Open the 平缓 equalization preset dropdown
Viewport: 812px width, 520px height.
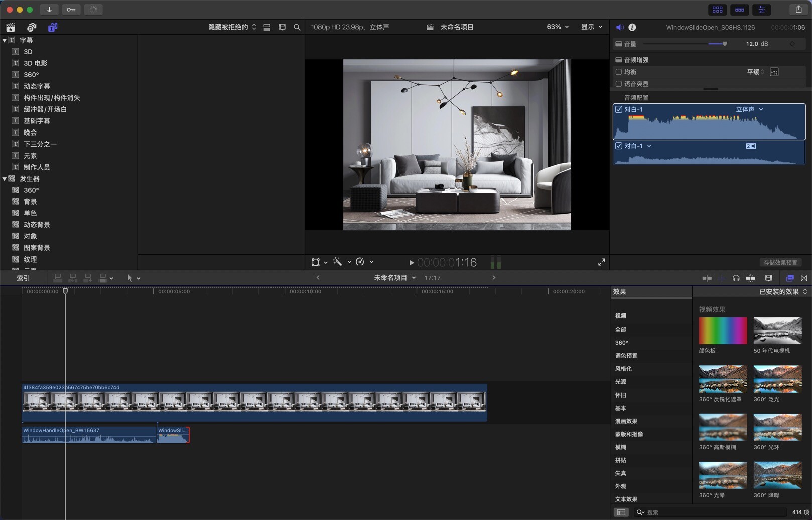coord(756,72)
